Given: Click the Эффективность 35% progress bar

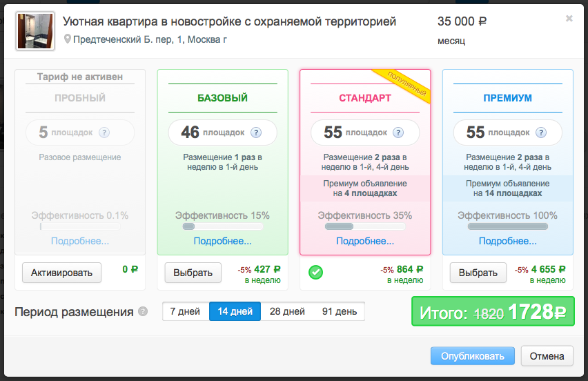Looking at the screenshot, I should [365, 226].
